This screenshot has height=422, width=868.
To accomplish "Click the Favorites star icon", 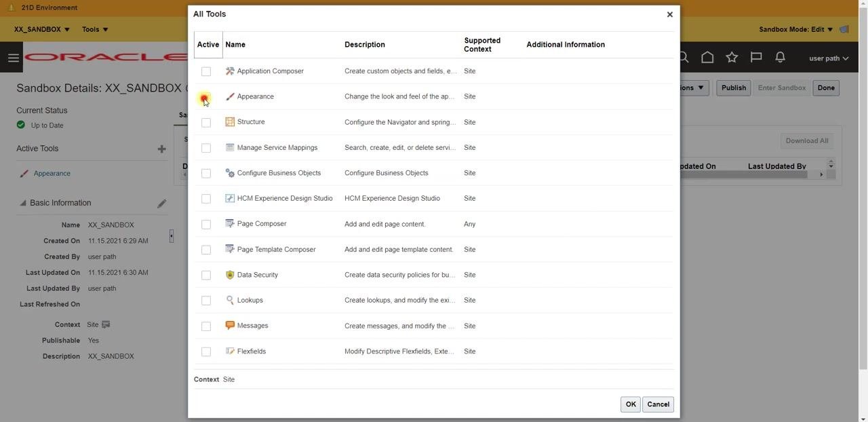I will (732, 58).
